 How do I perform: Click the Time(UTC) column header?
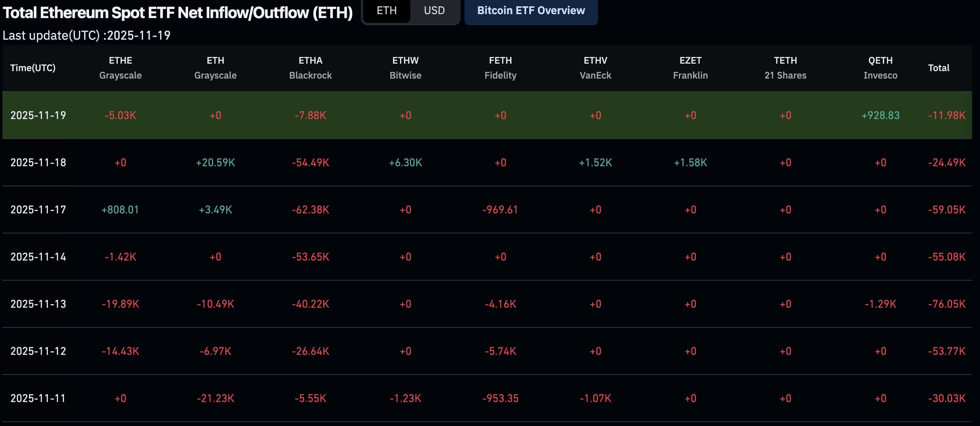point(33,68)
